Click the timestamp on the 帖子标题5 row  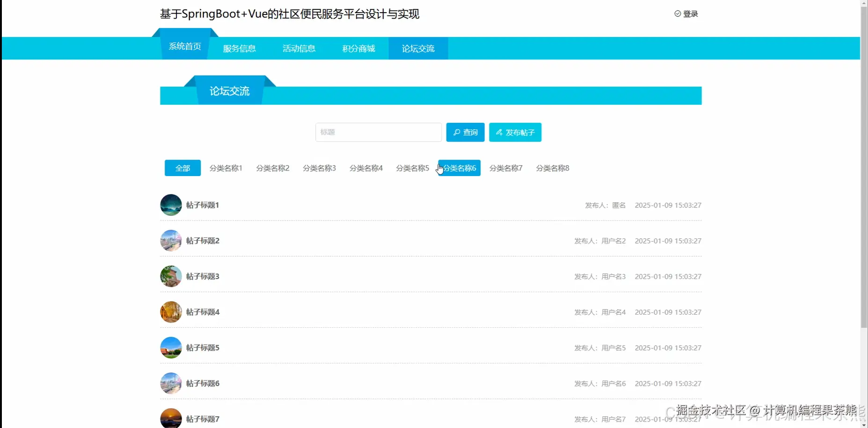coord(668,347)
